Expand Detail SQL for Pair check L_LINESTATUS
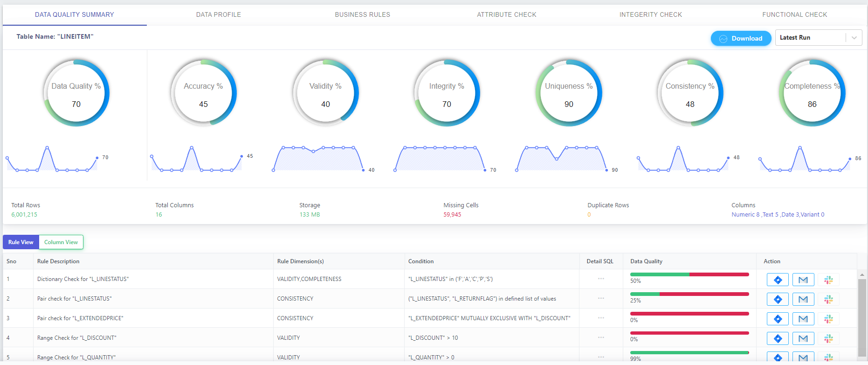 (x=601, y=299)
